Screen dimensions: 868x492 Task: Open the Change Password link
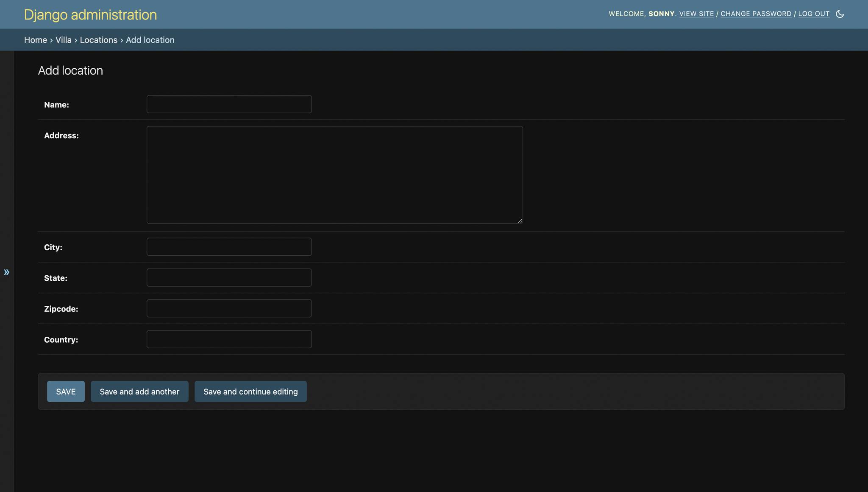(756, 14)
